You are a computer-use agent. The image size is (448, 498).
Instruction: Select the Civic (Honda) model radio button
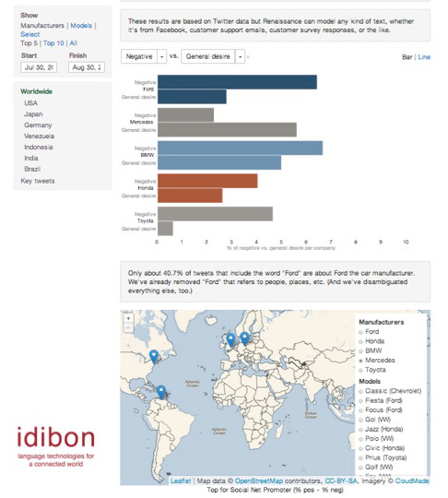[360, 449]
